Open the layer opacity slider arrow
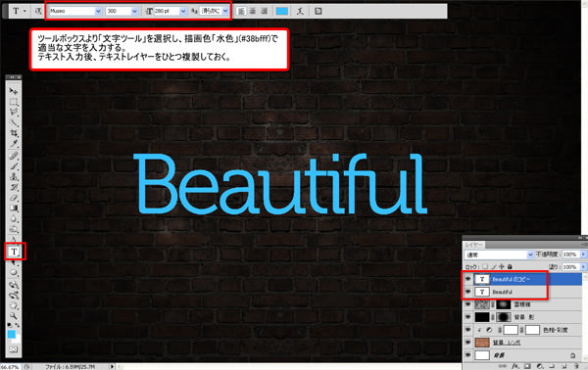 [583, 254]
